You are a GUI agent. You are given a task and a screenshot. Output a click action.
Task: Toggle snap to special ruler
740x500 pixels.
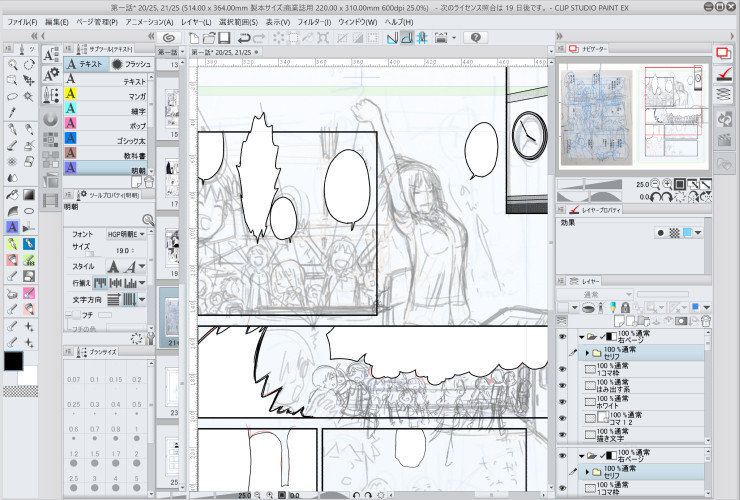pyautogui.click(x=407, y=38)
